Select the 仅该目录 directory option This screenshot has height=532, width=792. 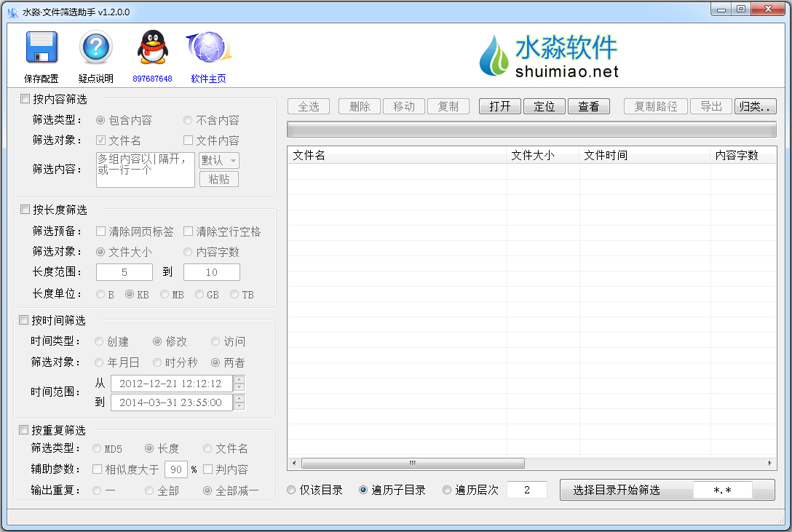[x=290, y=489]
